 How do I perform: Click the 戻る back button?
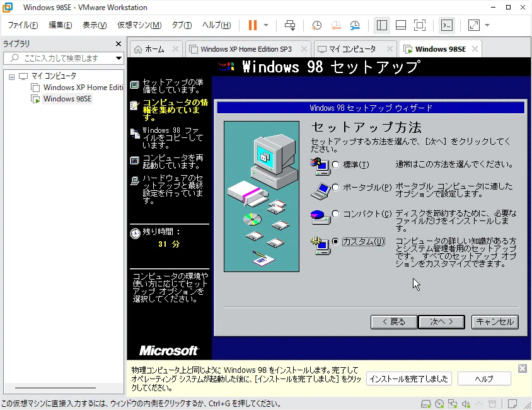click(394, 322)
